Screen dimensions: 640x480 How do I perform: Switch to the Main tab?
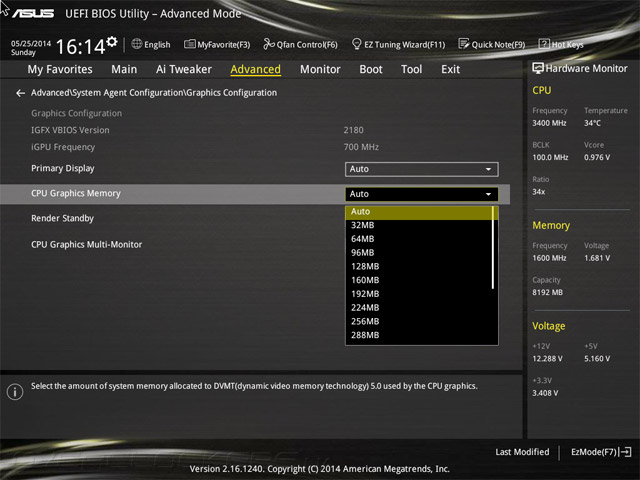coord(124,69)
